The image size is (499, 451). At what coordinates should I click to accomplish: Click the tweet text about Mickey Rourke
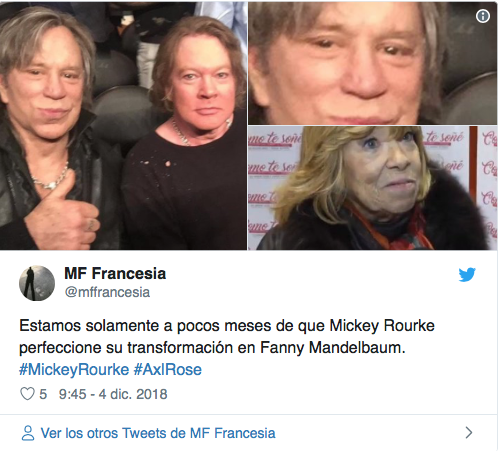(227, 337)
